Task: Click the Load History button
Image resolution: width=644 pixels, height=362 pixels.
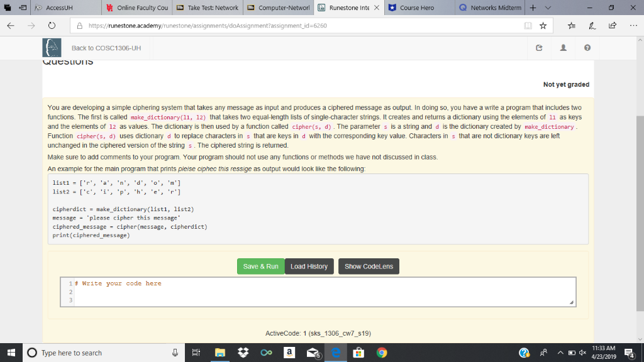Action: point(309,266)
